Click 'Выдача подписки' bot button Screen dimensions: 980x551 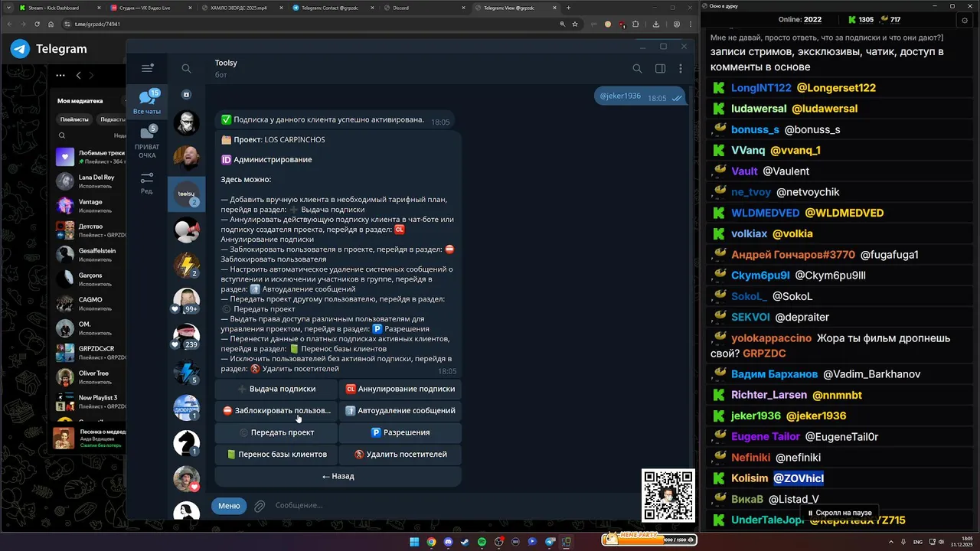(x=276, y=389)
